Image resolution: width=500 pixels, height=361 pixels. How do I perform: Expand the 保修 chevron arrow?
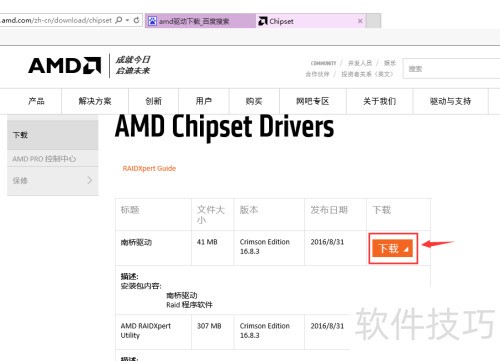(x=90, y=181)
